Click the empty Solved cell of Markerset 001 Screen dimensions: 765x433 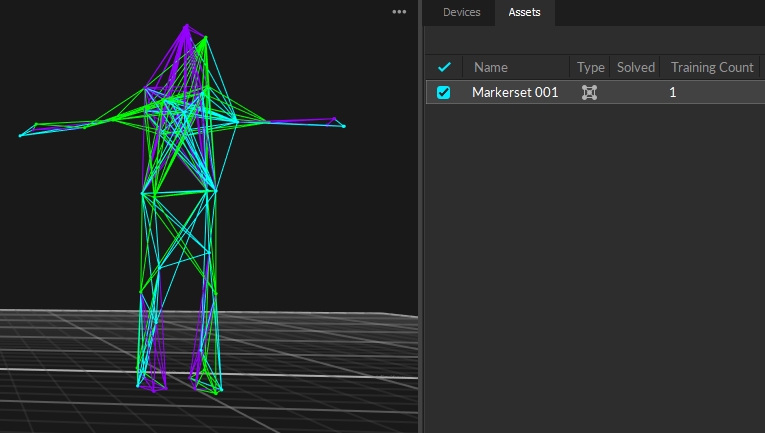[x=635, y=92]
